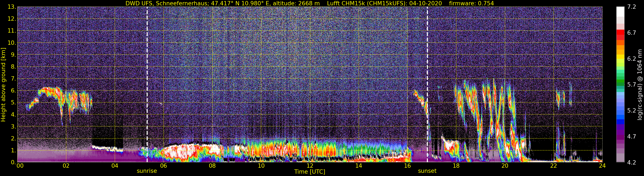Click the white 7.2 colorbar top
The height and width of the screenshot is (176, 644).
click(620, 10)
